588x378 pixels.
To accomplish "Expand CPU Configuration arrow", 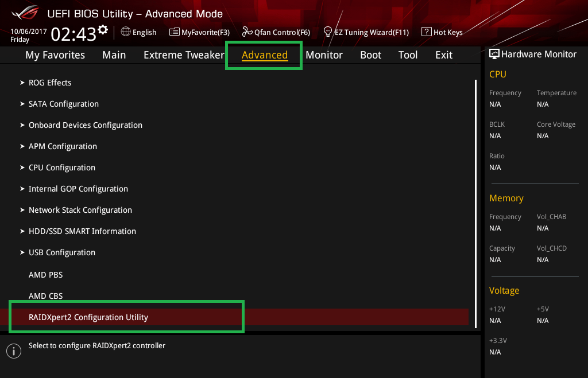I will click(x=22, y=167).
